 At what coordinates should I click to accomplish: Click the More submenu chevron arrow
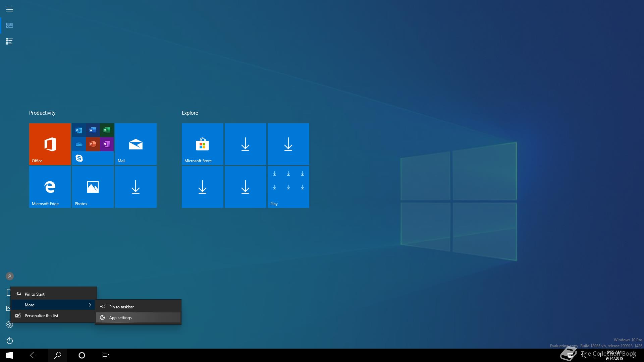coord(90,305)
